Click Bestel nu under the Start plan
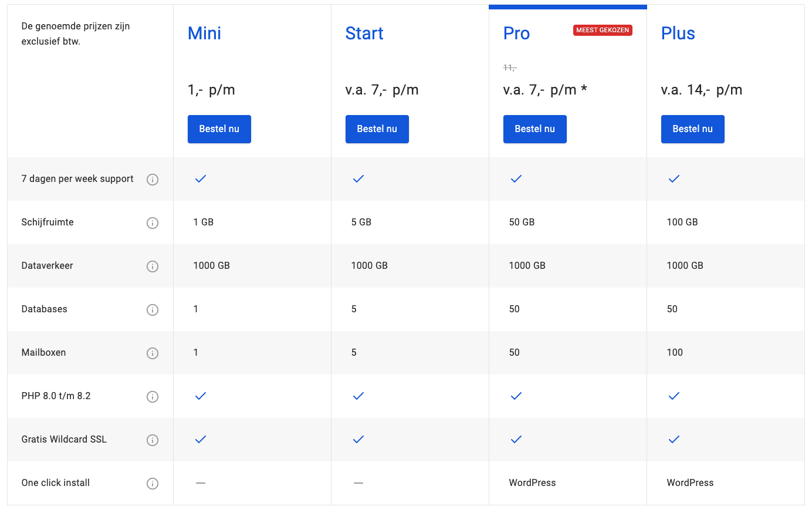Viewport: 812px width, 513px height. tap(377, 129)
